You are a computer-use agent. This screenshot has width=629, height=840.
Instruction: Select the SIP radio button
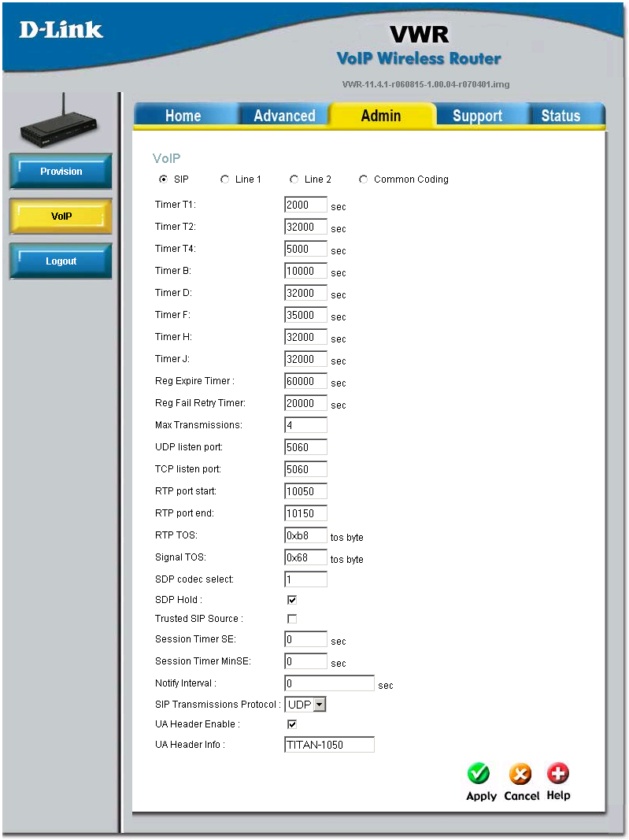click(163, 179)
